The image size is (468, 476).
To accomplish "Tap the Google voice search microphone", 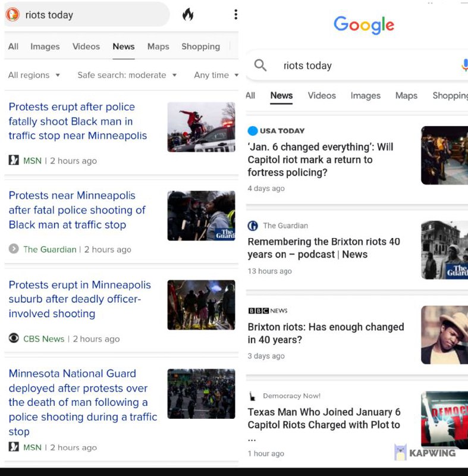I will click(x=464, y=65).
